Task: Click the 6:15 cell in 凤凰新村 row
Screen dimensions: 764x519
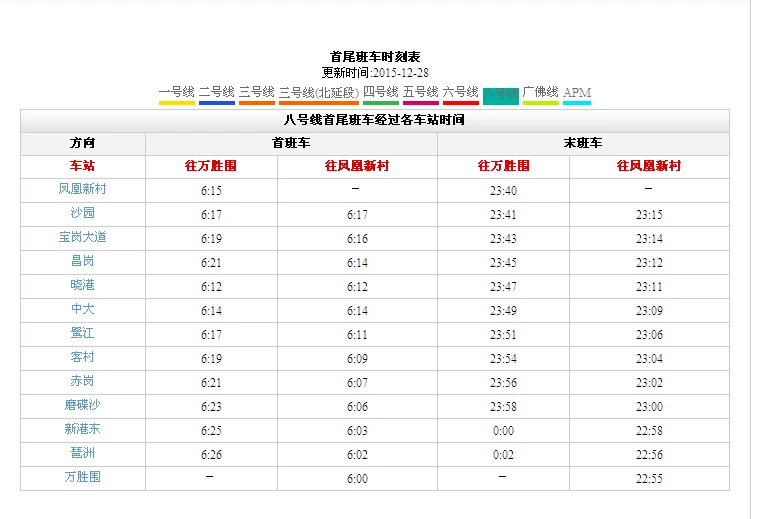Action: click(211, 191)
